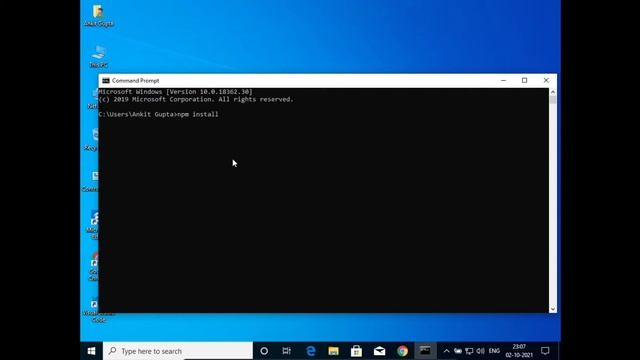
Task: Open Microsoft Store from the taskbar
Action: pyautogui.click(x=356, y=351)
